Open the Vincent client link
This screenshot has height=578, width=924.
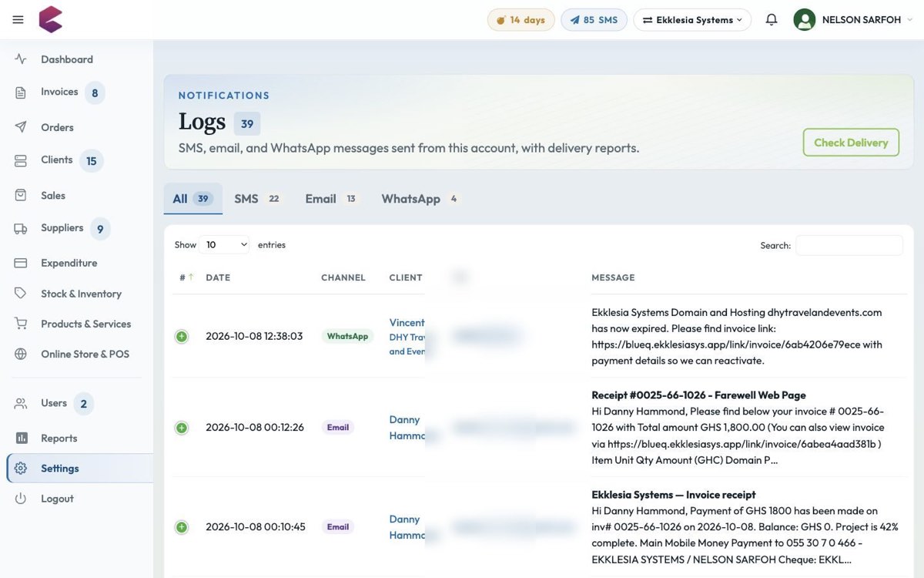(x=407, y=322)
